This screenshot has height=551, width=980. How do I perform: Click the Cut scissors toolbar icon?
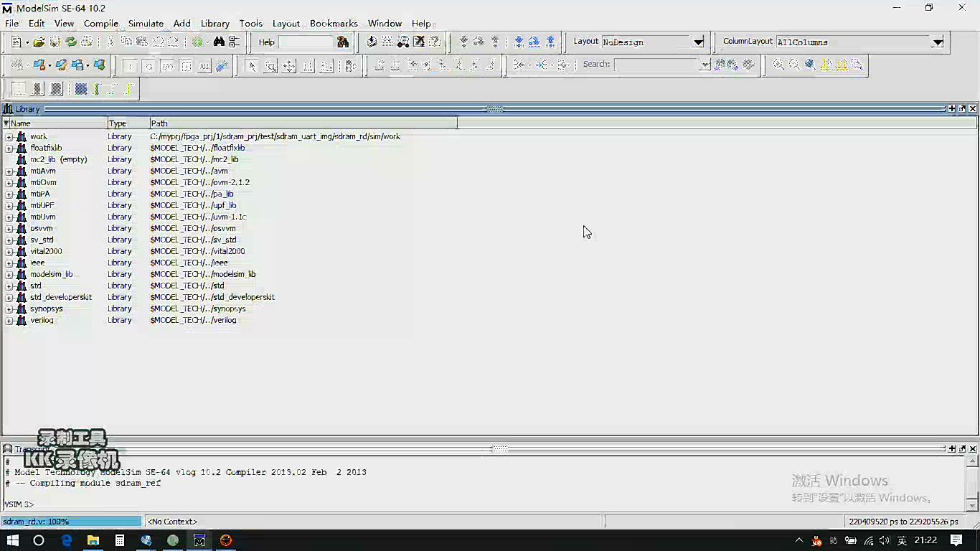110,42
